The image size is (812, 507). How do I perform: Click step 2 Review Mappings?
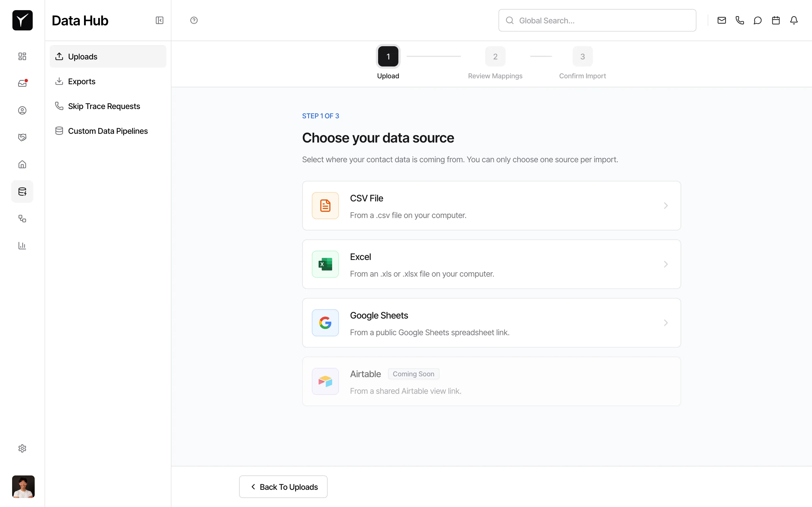coord(495,57)
